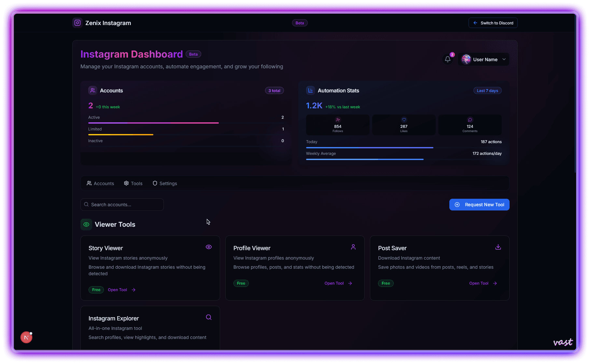
Task: Click the Search accounts input field
Action: point(122,205)
